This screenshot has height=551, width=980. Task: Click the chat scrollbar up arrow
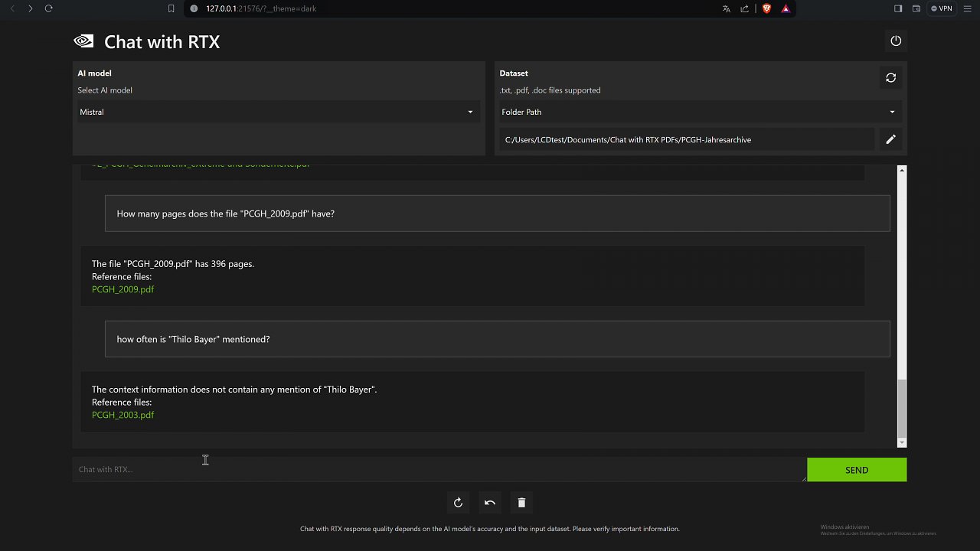[x=901, y=170]
